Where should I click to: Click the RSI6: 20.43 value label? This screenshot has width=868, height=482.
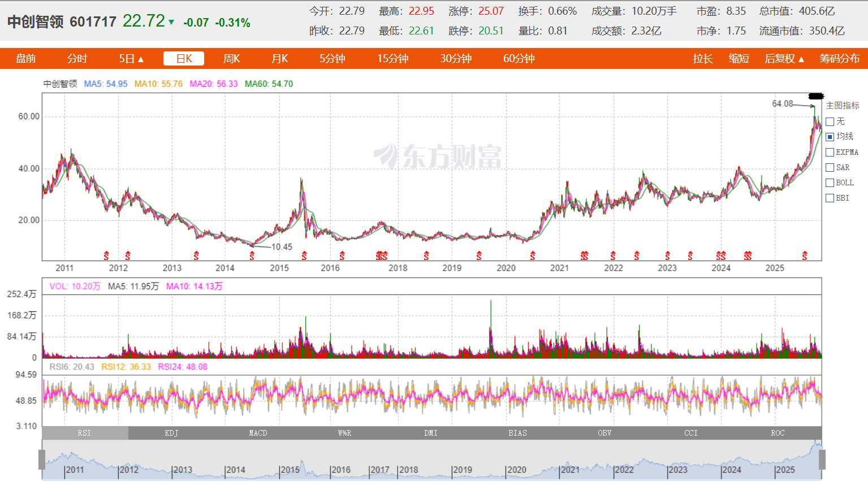pyautogui.click(x=72, y=367)
